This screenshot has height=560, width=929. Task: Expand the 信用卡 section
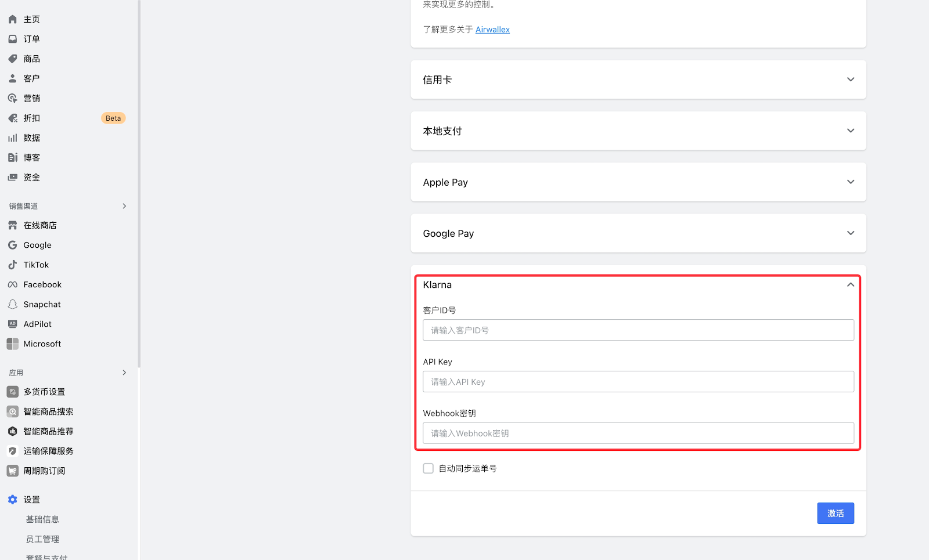pyautogui.click(x=850, y=80)
